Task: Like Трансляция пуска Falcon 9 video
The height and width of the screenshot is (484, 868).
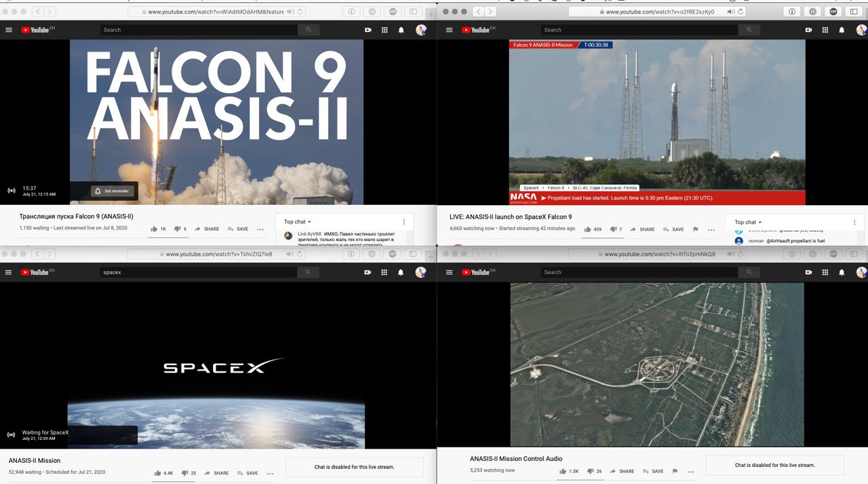Action: [x=159, y=229]
